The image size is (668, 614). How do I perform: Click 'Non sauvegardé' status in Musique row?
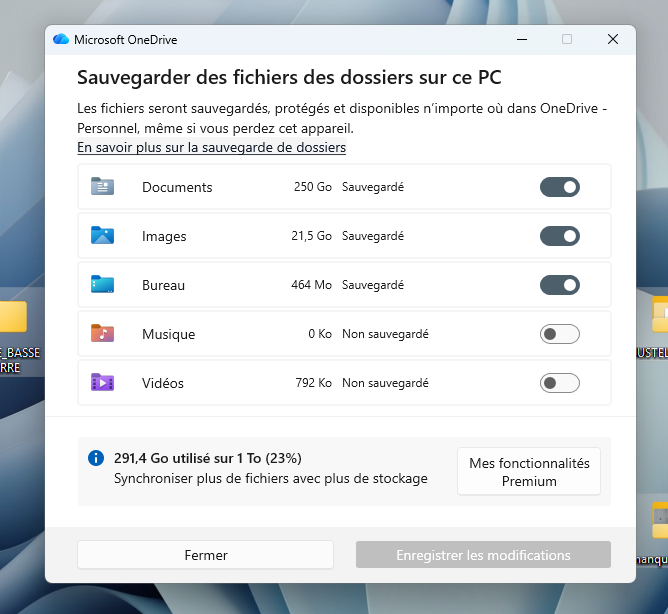[x=385, y=334]
